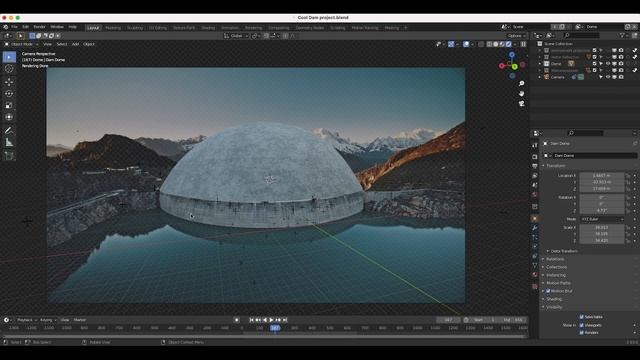This screenshot has width=640, height=360.
Task: Open the Object Mode dropdown
Action: 21,44
